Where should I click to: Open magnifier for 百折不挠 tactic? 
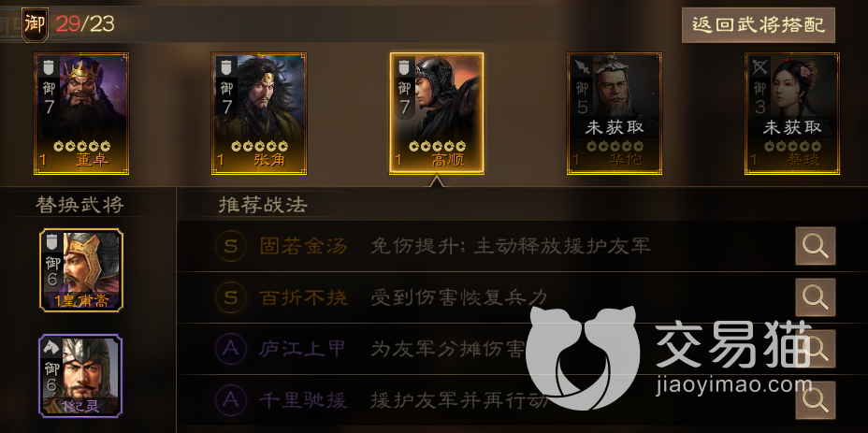tap(815, 297)
